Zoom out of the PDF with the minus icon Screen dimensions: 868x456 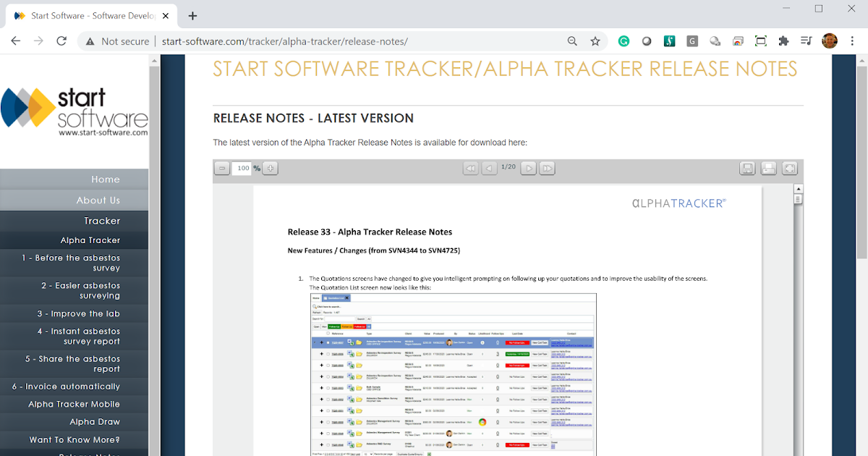222,168
